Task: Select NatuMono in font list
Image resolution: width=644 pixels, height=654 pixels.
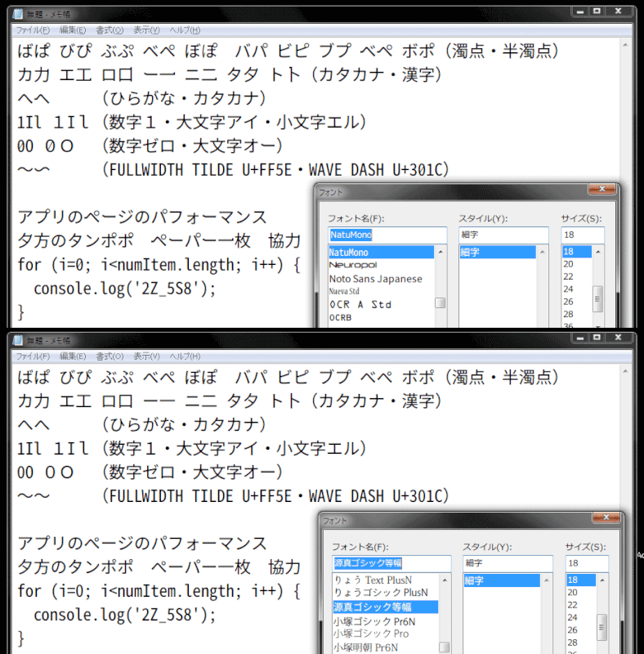Action: [381, 252]
